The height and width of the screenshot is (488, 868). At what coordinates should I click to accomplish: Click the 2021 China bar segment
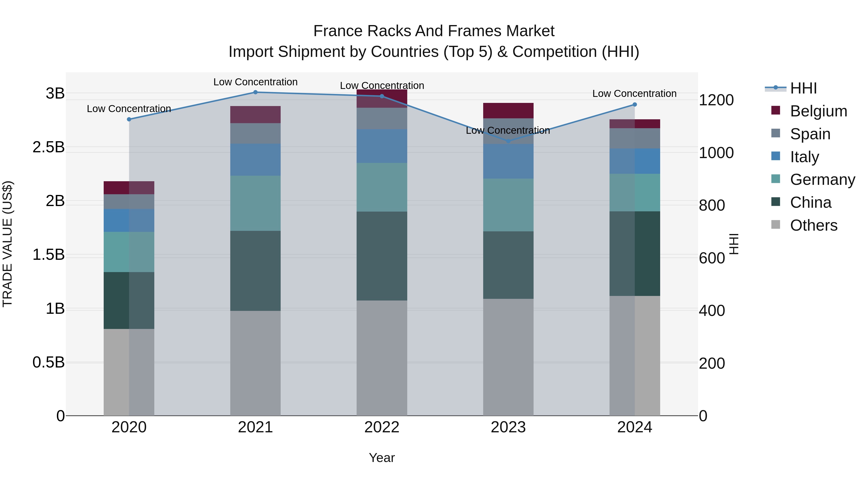pos(255,271)
